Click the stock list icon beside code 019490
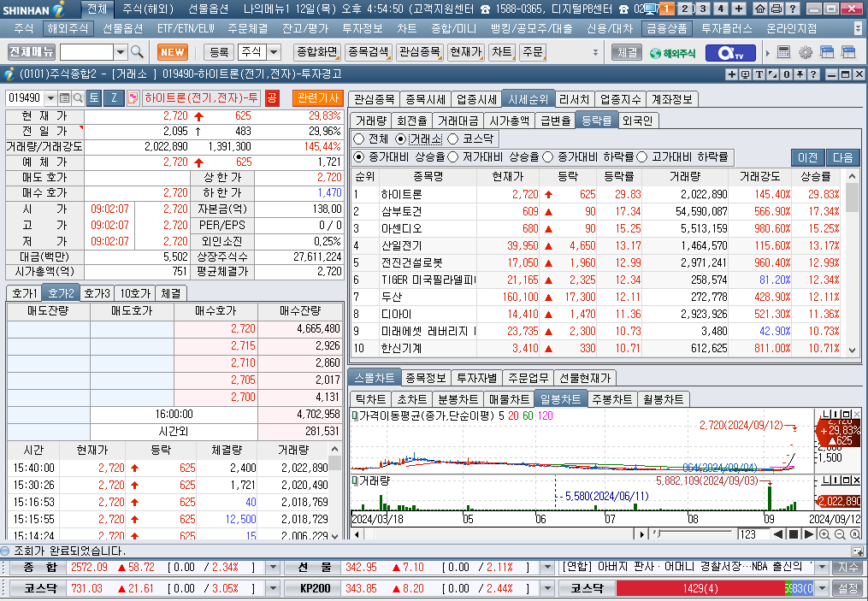 pos(64,98)
